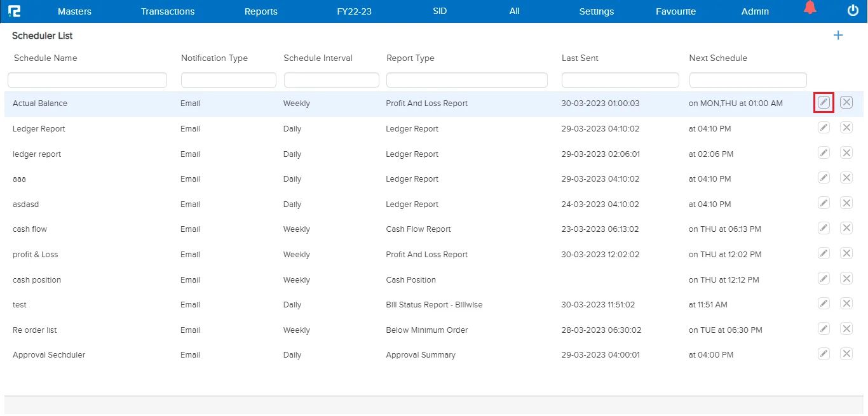The height and width of the screenshot is (416, 868).
Task: Delete the cash position schedule
Action: pos(846,278)
